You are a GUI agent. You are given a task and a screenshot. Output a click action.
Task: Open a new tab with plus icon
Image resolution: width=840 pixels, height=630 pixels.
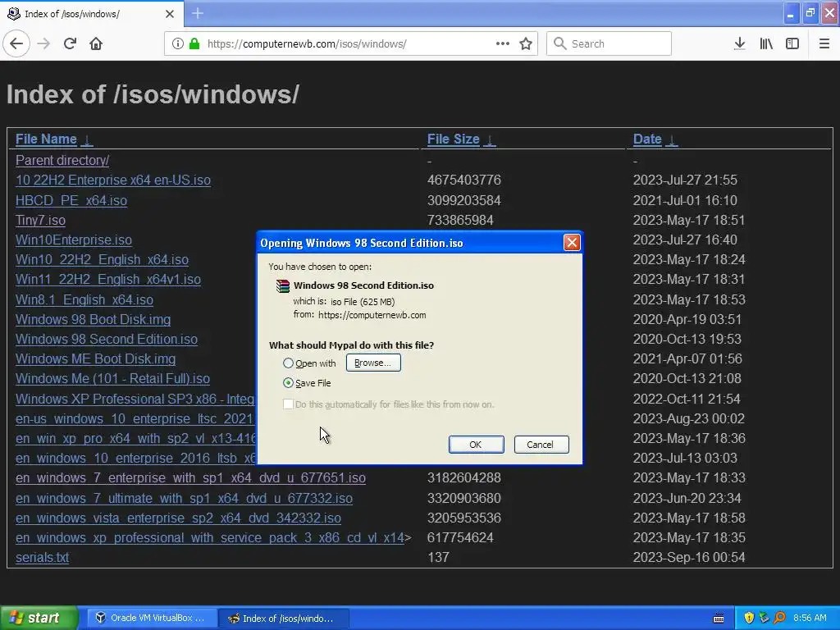[x=197, y=13]
